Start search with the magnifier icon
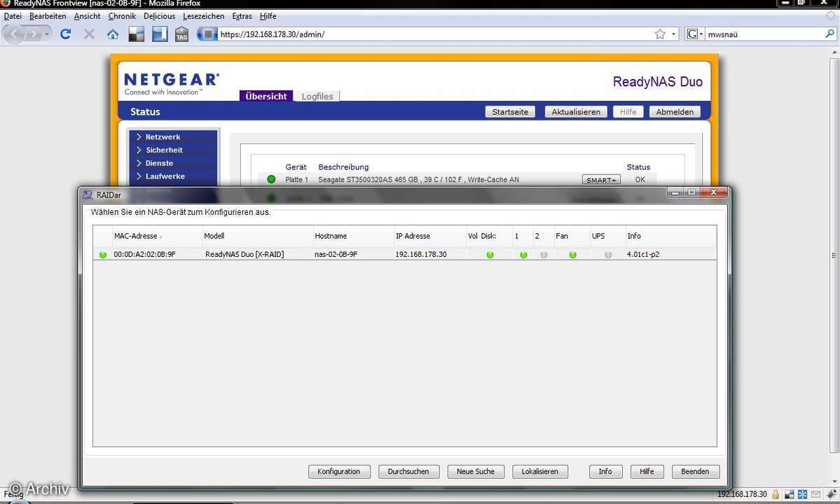The height and width of the screenshot is (504, 840). pos(829,34)
